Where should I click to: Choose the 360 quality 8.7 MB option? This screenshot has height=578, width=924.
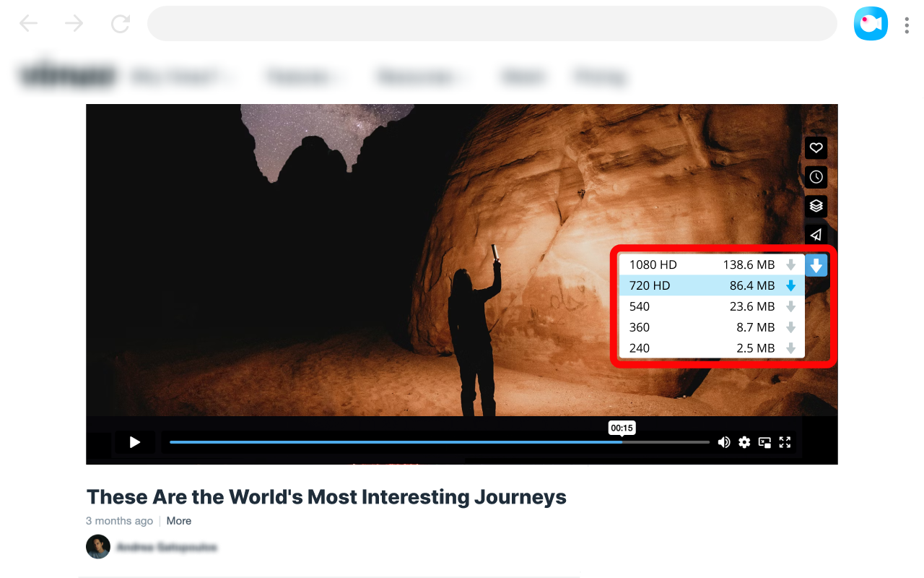[x=712, y=327]
